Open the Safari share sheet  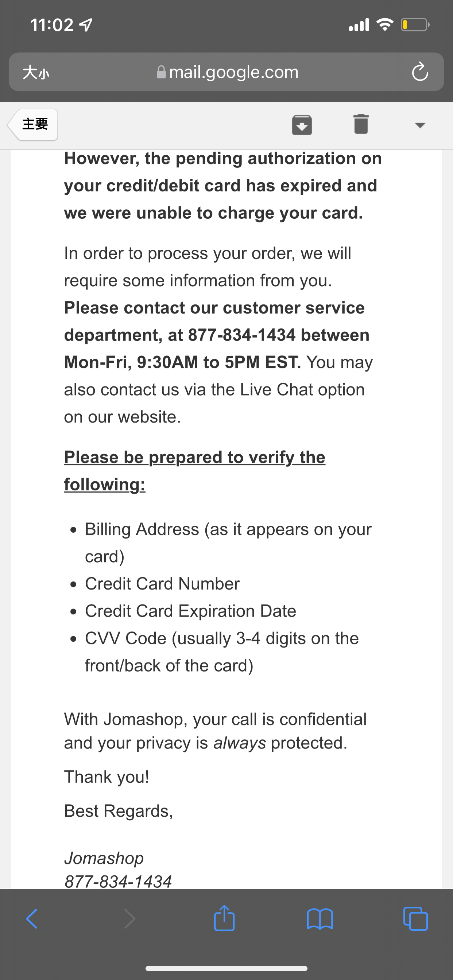coord(224,918)
